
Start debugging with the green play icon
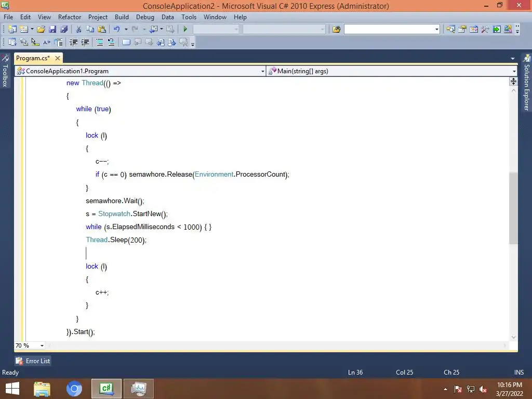point(185,29)
